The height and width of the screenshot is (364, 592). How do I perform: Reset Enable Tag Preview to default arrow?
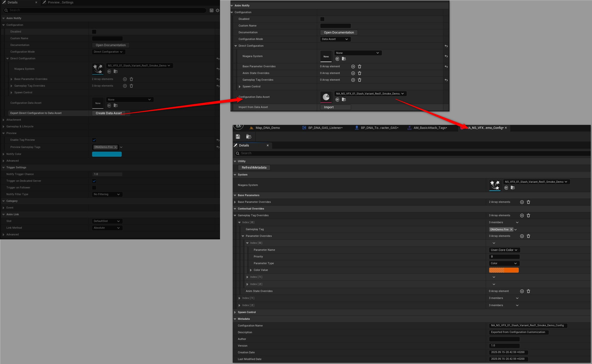pyautogui.click(x=218, y=140)
